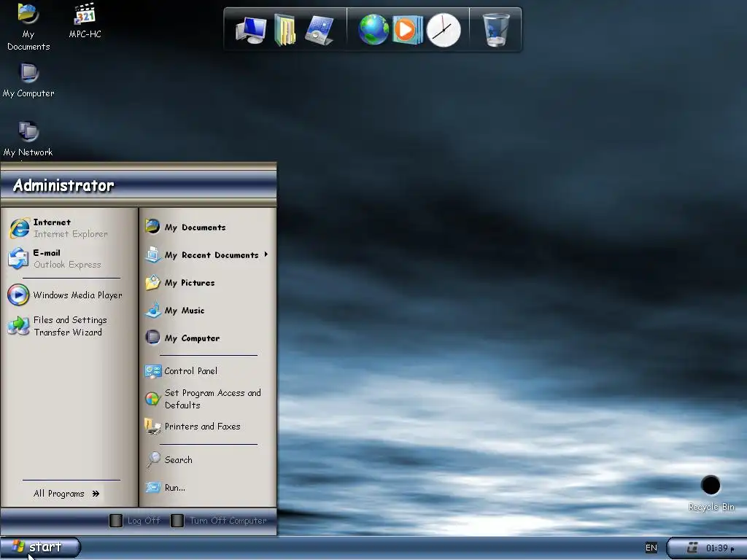Open the trash bin icon in the dock
The height and width of the screenshot is (560, 747).
coord(495,30)
